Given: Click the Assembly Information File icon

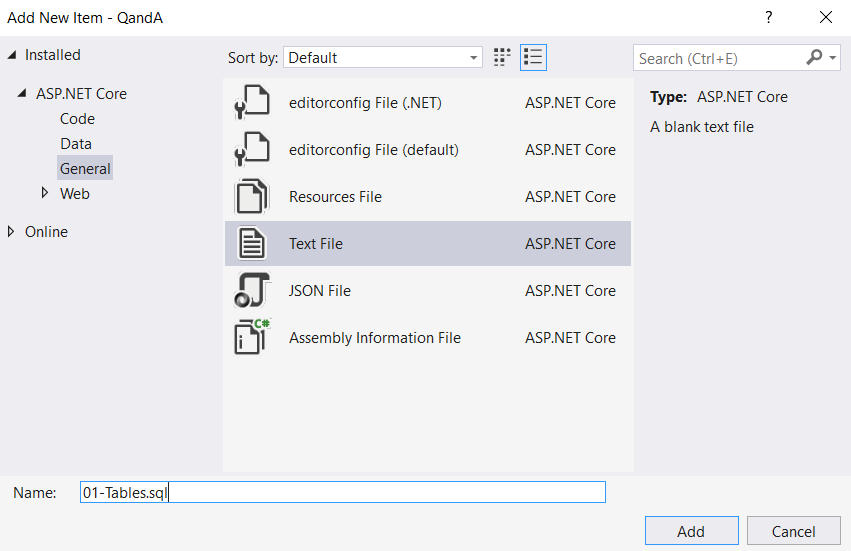Looking at the screenshot, I should pyautogui.click(x=252, y=338).
